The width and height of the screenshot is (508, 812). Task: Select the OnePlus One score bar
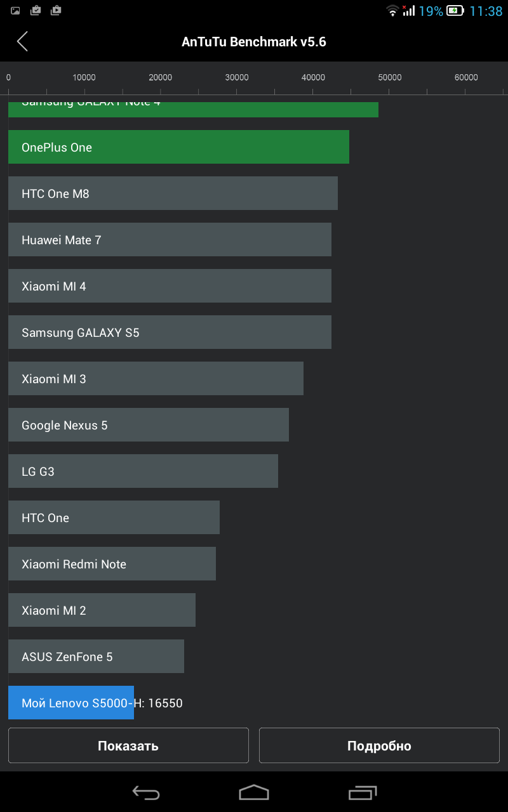[x=178, y=147]
